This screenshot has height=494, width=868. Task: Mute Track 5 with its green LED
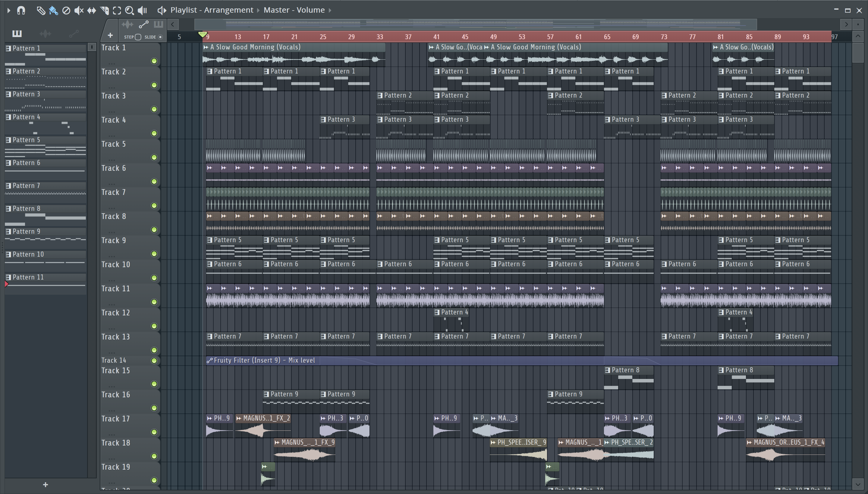(x=154, y=158)
